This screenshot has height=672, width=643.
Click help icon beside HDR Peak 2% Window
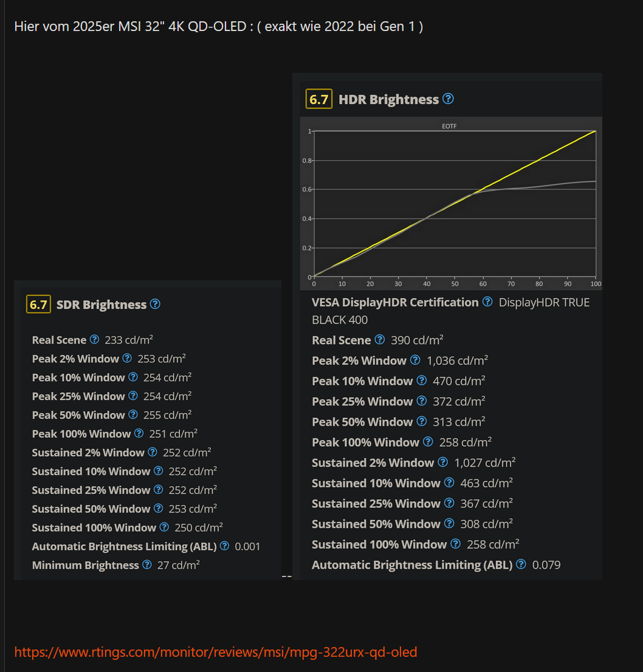point(415,360)
